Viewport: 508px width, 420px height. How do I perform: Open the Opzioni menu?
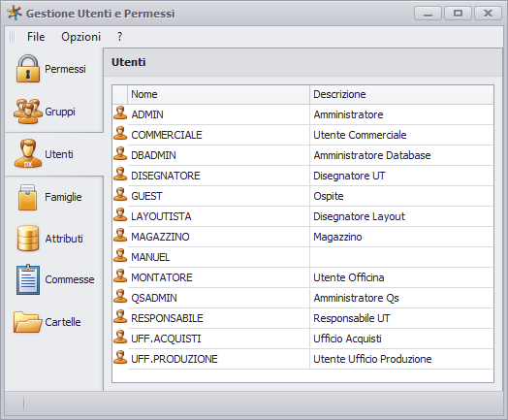(x=81, y=37)
